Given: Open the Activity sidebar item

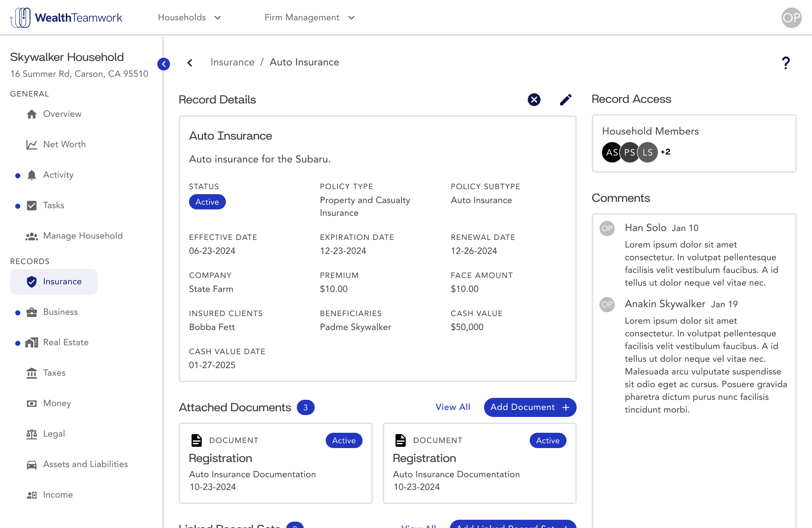Looking at the screenshot, I should (x=58, y=175).
